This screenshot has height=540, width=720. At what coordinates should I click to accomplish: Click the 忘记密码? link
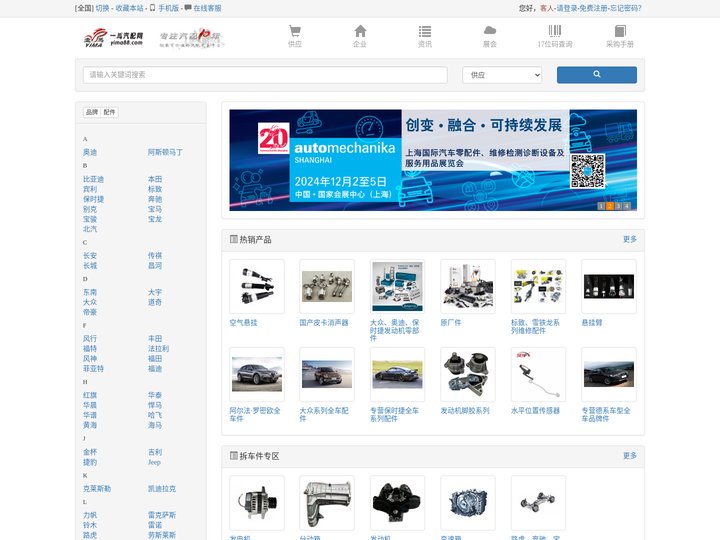626,8
